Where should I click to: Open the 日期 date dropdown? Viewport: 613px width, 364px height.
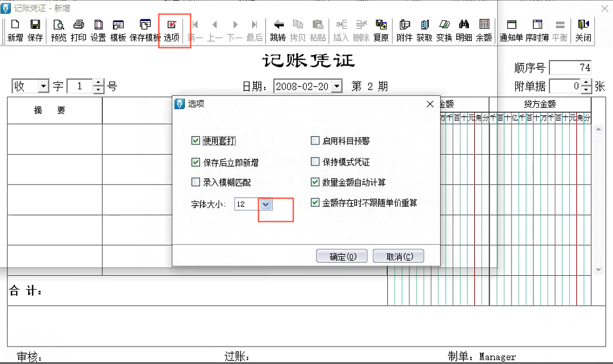[336, 86]
